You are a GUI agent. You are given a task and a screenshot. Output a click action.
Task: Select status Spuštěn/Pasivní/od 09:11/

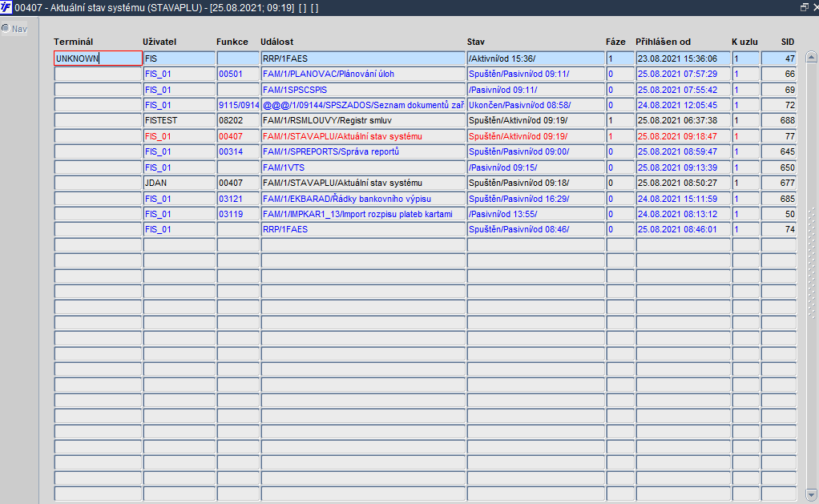(x=535, y=74)
